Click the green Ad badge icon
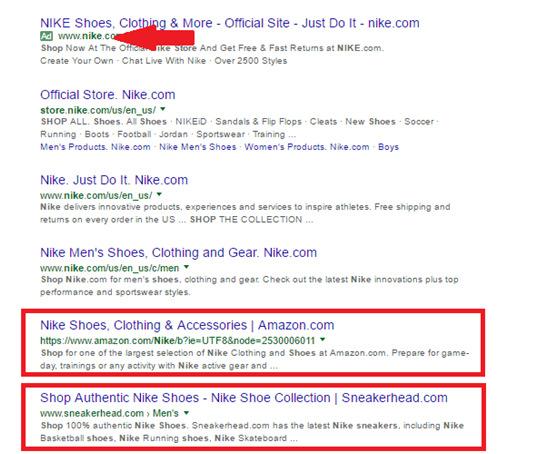 [x=47, y=36]
